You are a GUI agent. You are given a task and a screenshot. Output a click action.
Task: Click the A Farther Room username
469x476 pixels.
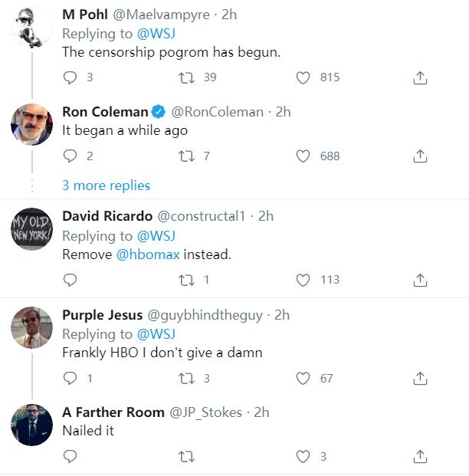pos(113,412)
